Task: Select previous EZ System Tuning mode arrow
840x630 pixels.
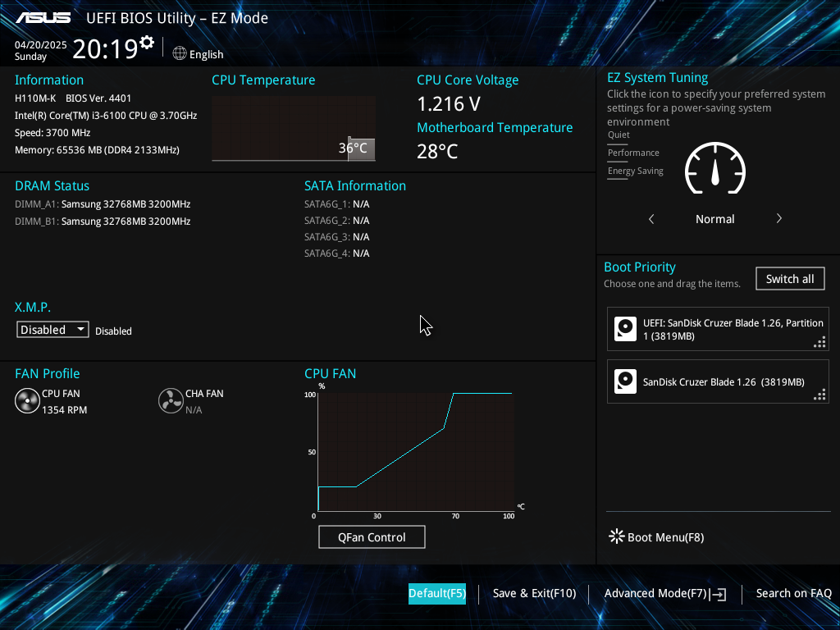Action: click(651, 219)
